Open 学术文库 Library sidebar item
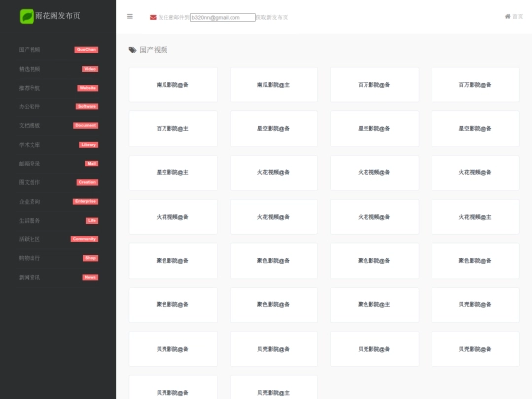Viewport: 532px width, 399px height. (58, 145)
